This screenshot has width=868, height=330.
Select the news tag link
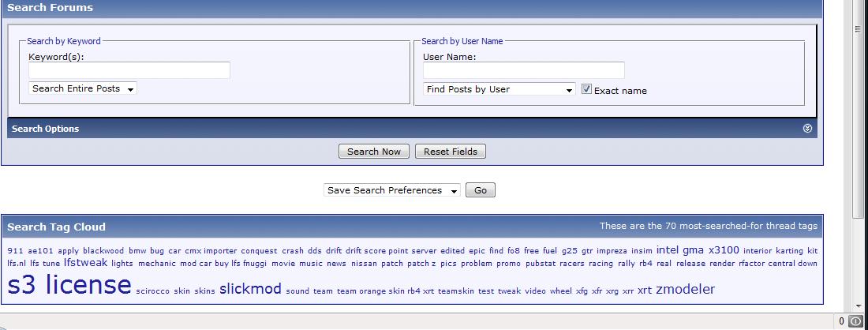(336, 264)
